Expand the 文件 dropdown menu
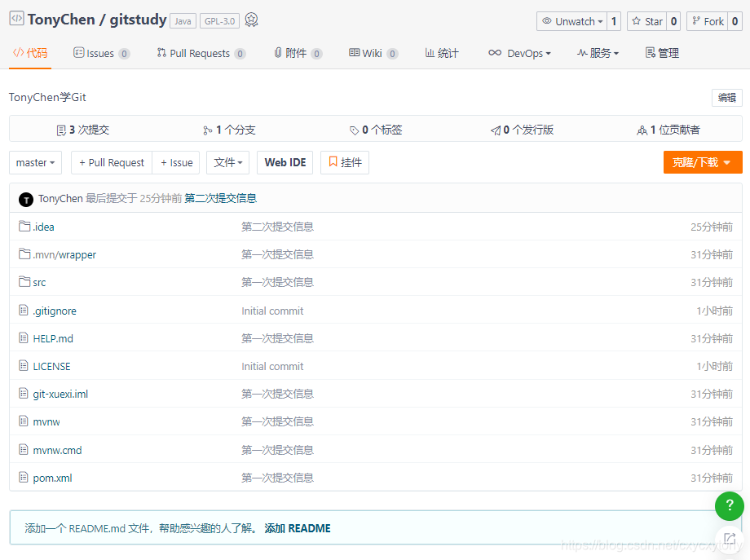 click(228, 162)
